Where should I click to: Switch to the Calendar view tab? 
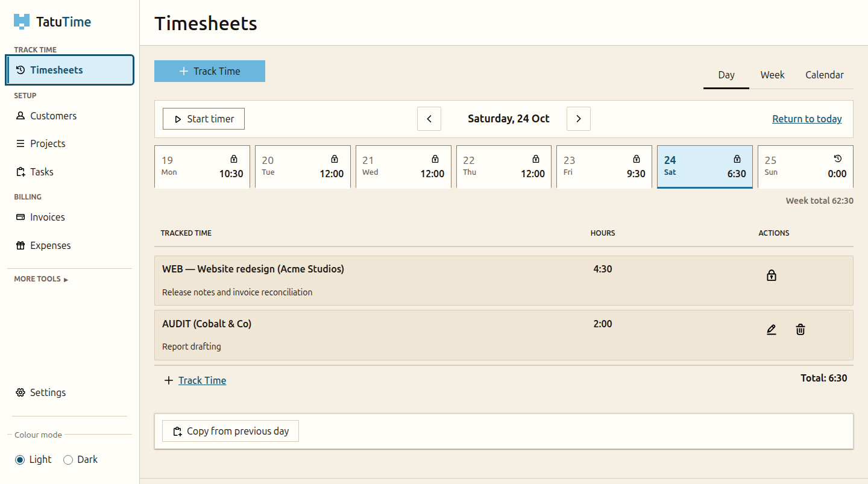(825, 75)
